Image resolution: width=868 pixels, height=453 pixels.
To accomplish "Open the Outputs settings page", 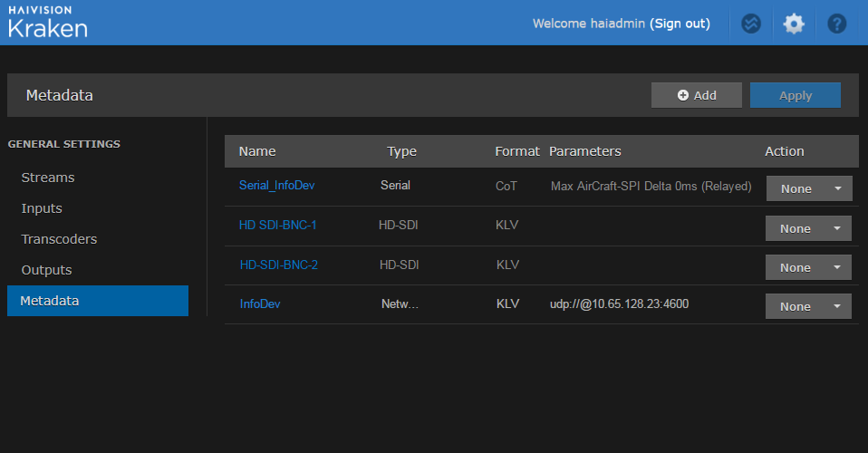I will pos(46,270).
